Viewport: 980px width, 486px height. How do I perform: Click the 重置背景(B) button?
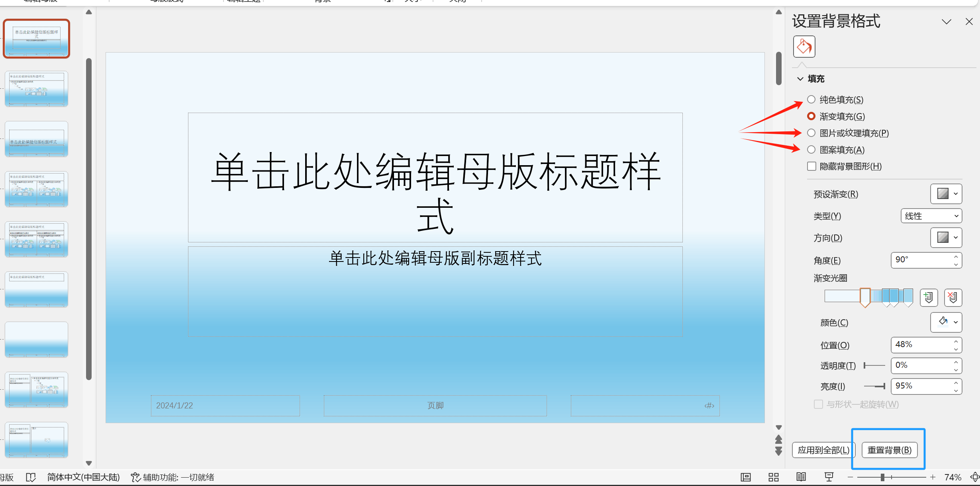pos(889,450)
